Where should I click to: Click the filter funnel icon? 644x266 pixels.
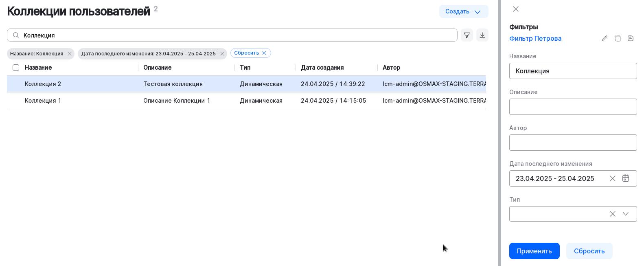coord(467,35)
